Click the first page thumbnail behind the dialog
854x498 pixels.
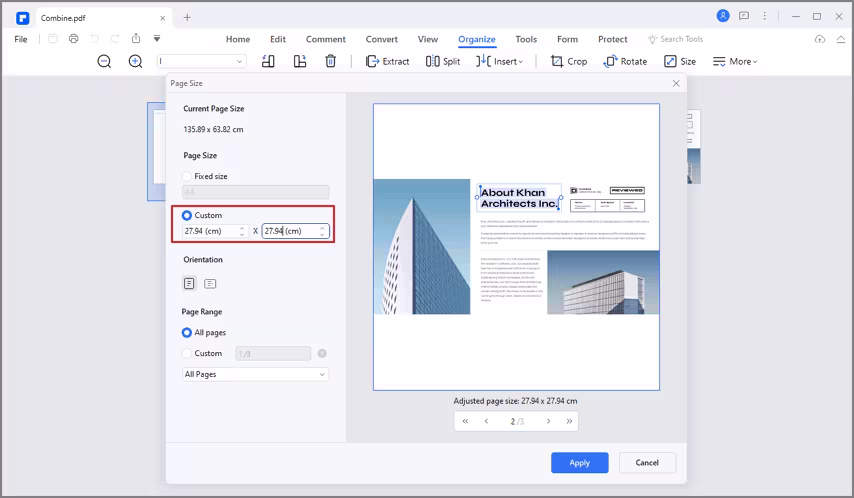pos(157,151)
